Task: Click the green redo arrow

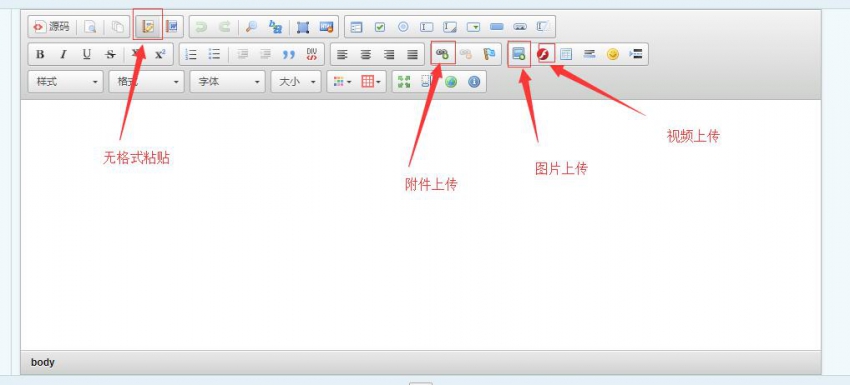Action: (224, 27)
